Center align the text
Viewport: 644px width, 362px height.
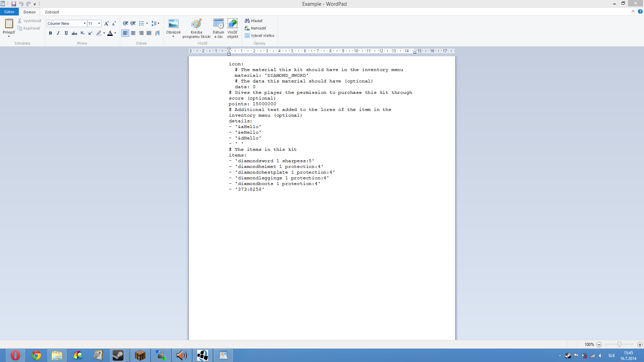(133, 33)
